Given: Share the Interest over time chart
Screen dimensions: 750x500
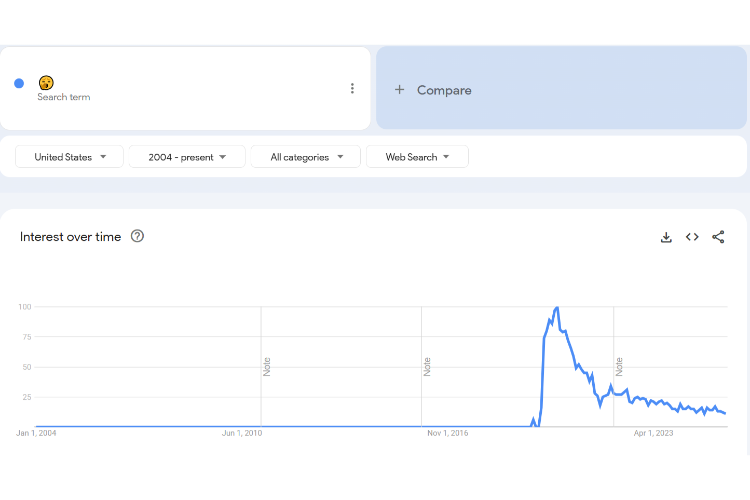Looking at the screenshot, I should pyautogui.click(x=718, y=237).
